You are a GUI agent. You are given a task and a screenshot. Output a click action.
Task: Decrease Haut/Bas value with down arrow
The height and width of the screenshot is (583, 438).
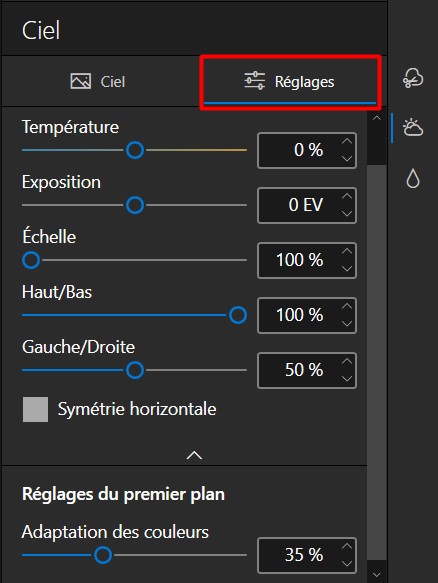point(347,324)
